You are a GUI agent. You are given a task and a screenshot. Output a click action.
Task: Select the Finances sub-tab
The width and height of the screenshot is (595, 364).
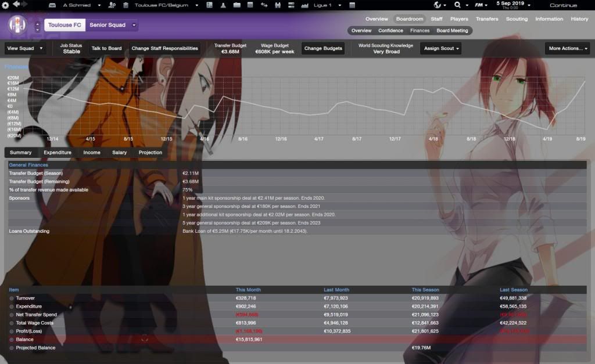(420, 31)
